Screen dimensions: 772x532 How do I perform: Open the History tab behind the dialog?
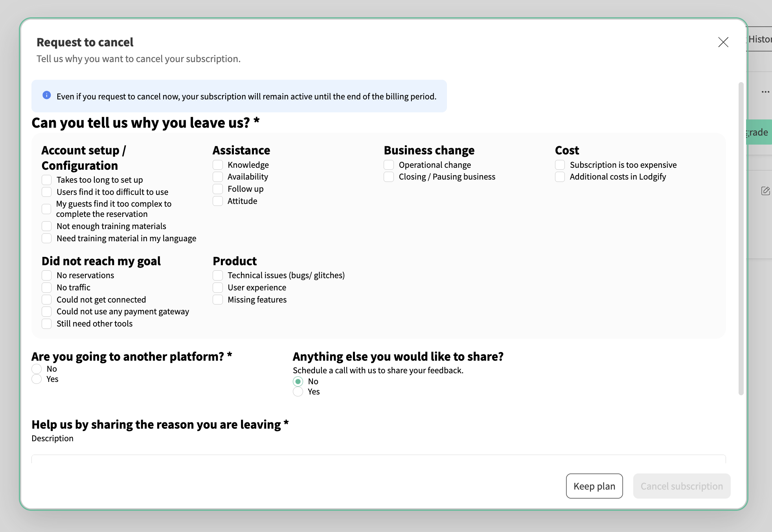click(759, 39)
